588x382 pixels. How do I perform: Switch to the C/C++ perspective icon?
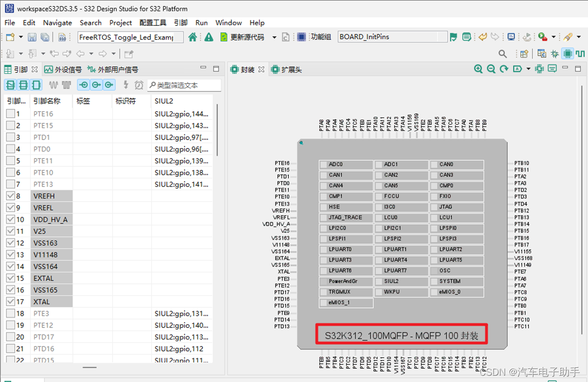tap(541, 54)
